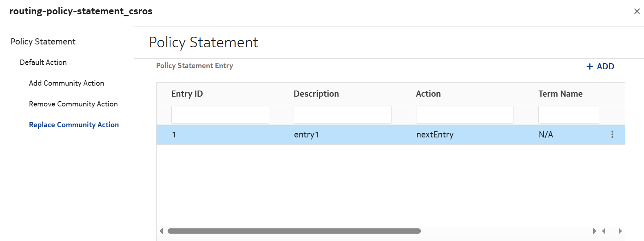Select the entry1 table row
The width and height of the screenshot is (644, 241).
[x=245, y=135]
